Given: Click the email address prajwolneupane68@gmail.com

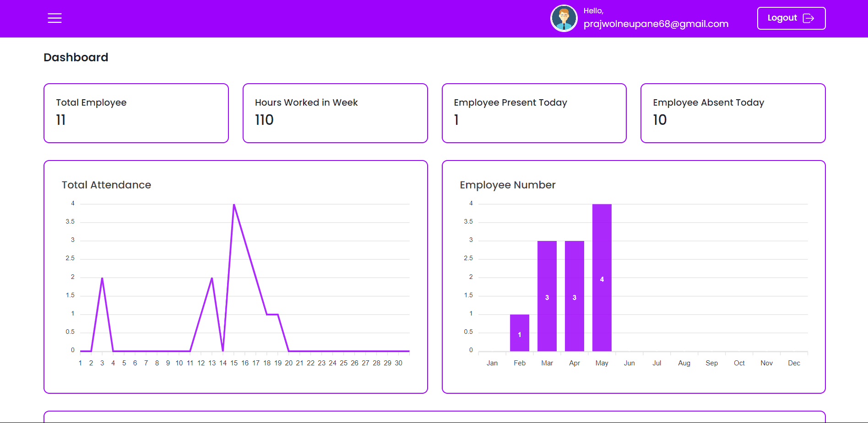Looking at the screenshot, I should click(x=656, y=23).
